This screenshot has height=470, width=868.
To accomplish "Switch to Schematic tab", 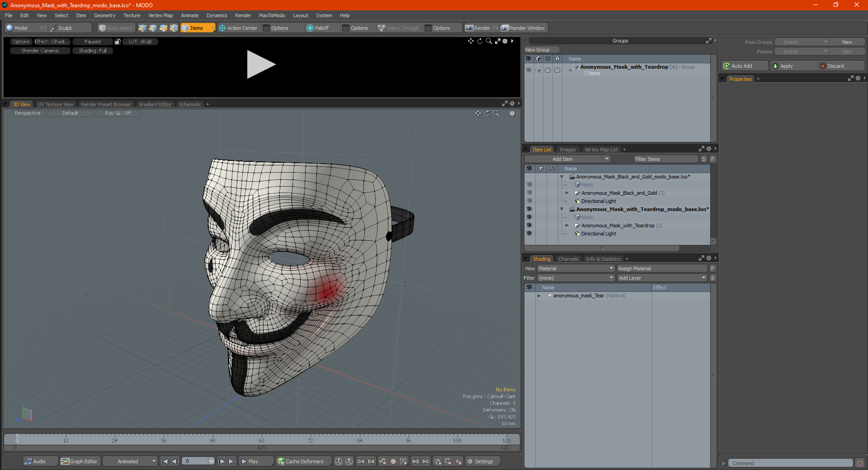I will click(190, 104).
